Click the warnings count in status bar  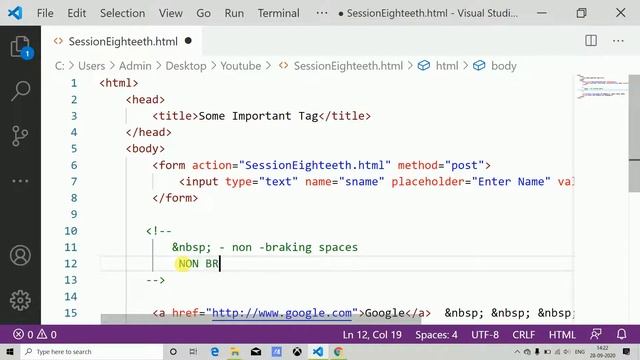pyautogui.click(x=47, y=335)
